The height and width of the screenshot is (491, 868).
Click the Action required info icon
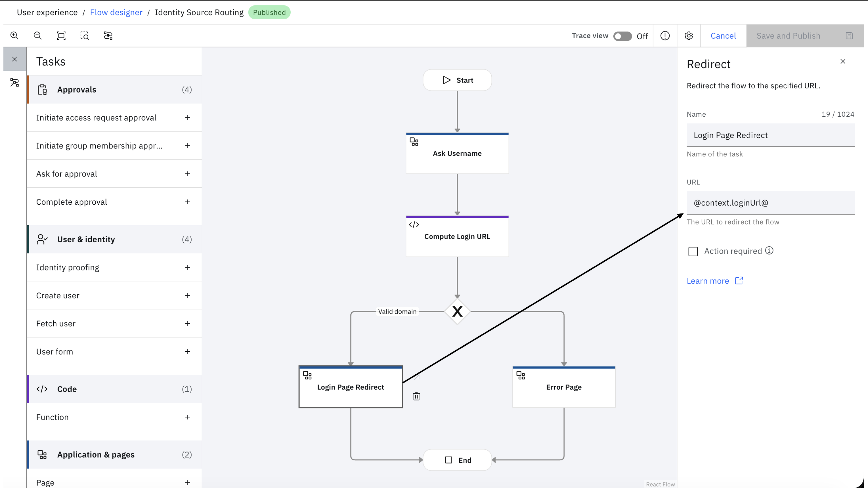click(x=769, y=251)
